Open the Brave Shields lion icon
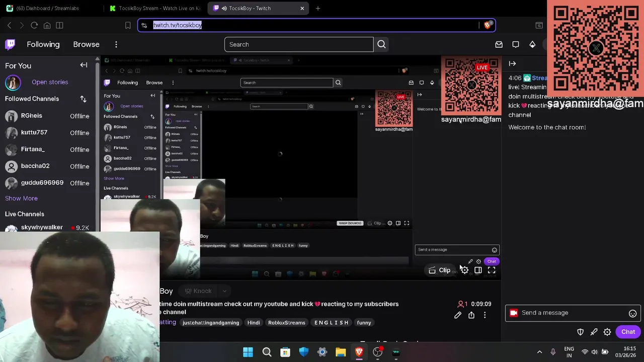 pyautogui.click(x=487, y=25)
